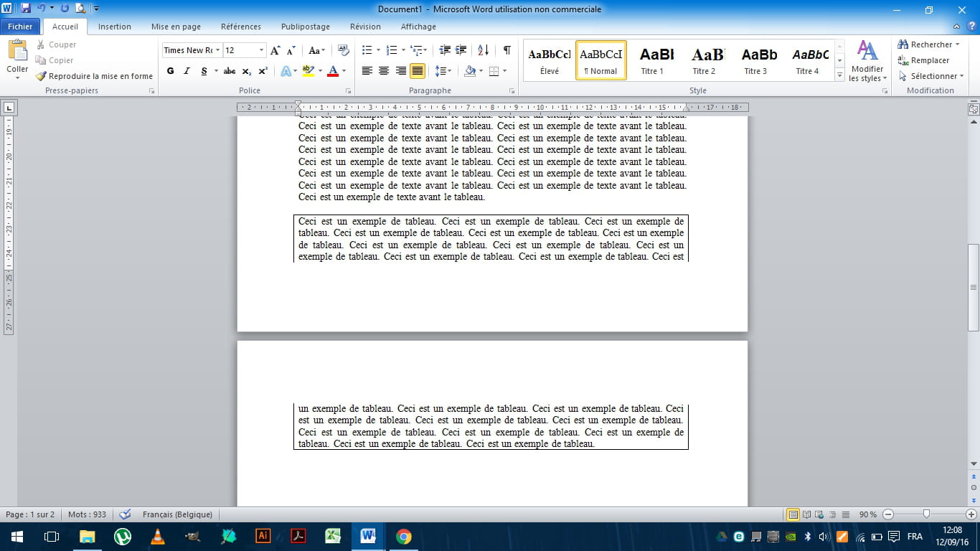Screen dimensions: 980x551
Task: Open the line spacing dropdown
Action: point(443,71)
